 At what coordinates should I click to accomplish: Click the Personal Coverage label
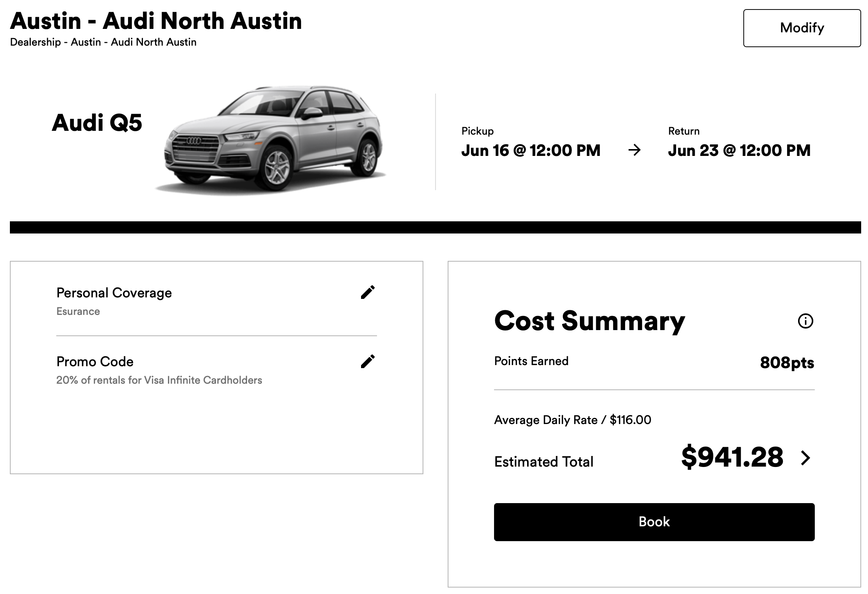(114, 293)
